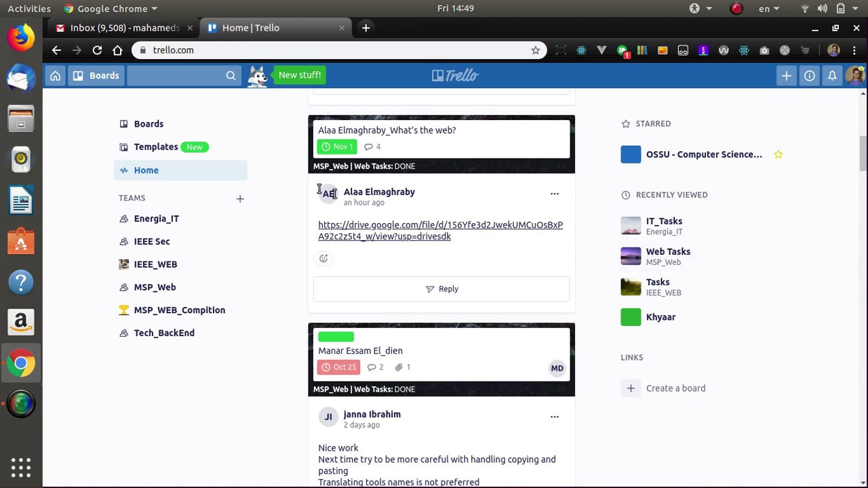Open Trello home icon in header
The height and width of the screenshot is (488, 868).
point(55,76)
